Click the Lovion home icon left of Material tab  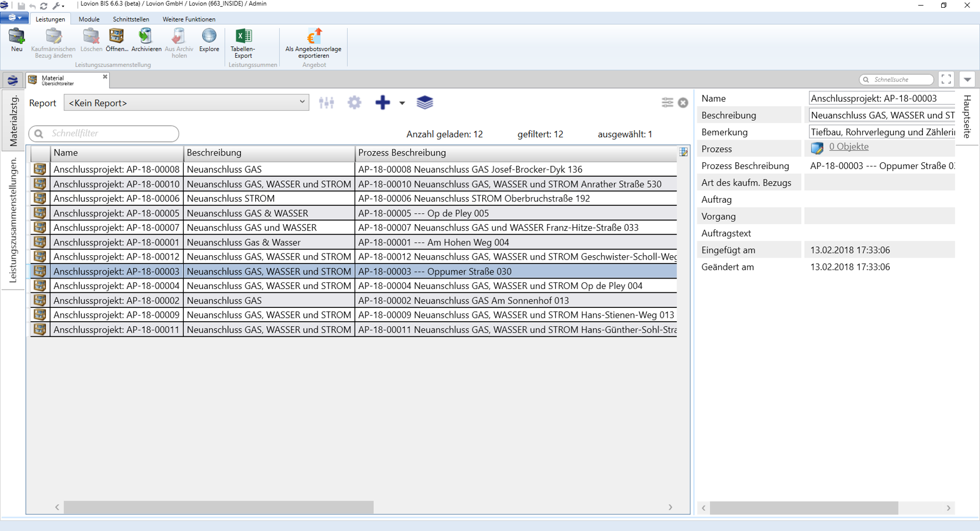pyautogui.click(x=13, y=80)
